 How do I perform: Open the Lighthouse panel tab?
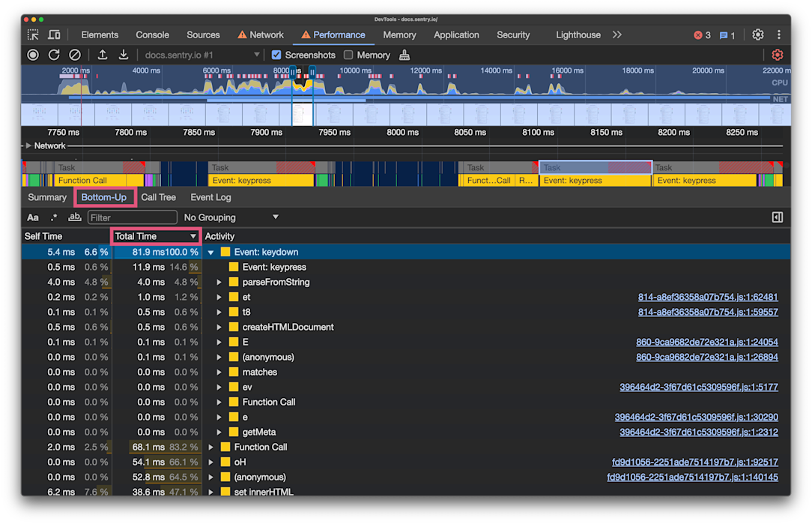pos(578,34)
